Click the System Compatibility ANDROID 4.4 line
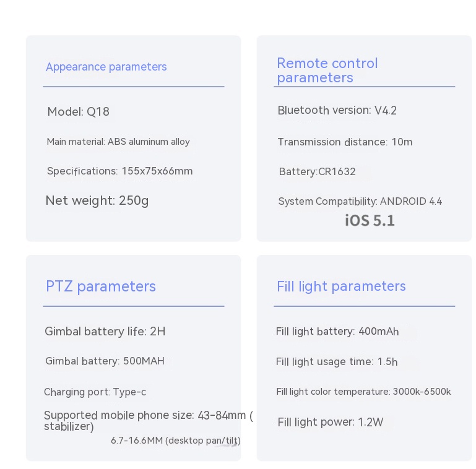Screen dimensions: 476x469 point(360,202)
